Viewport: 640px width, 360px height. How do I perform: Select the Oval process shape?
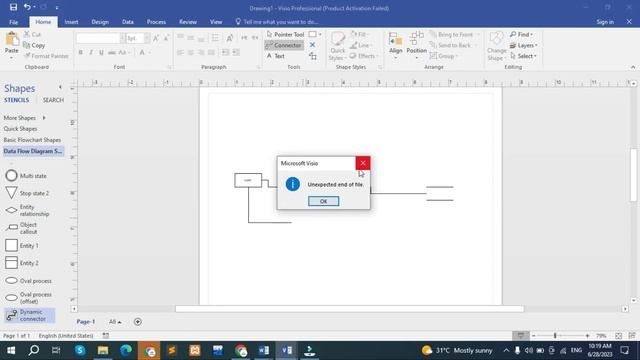pos(29,281)
